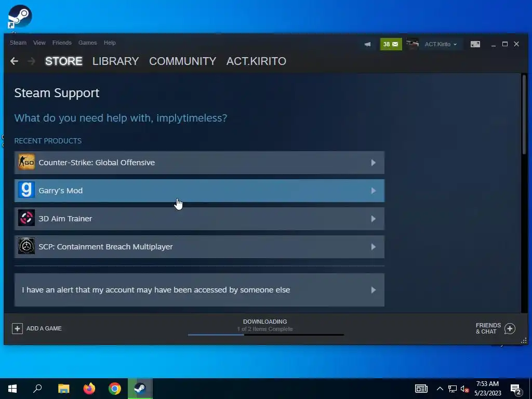Open the ACT.Kirito account dropdown
The width and height of the screenshot is (532, 399).
pyautogui.click(x=441, y=44)
